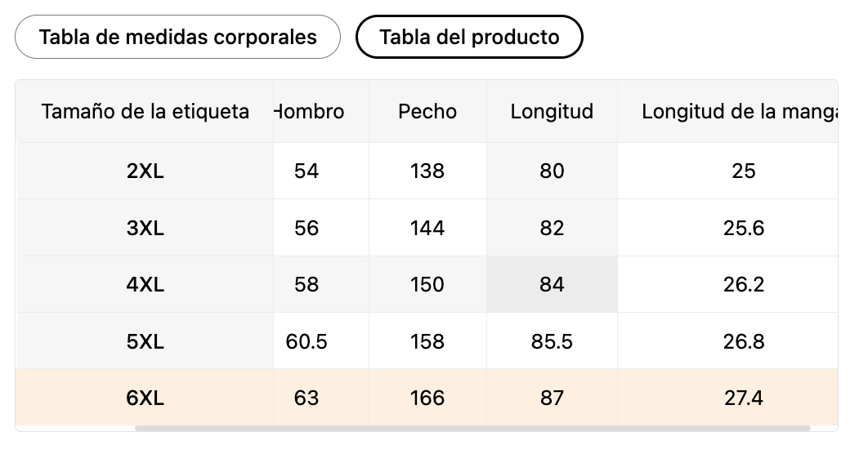
Task: Click the 166 chest value in 6XL row
Action: point(427,398)
